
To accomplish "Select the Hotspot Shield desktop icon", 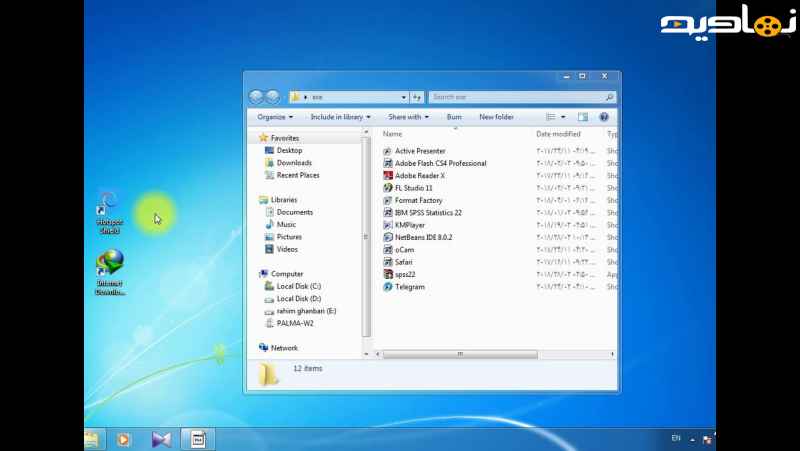I will coord(109,213).
